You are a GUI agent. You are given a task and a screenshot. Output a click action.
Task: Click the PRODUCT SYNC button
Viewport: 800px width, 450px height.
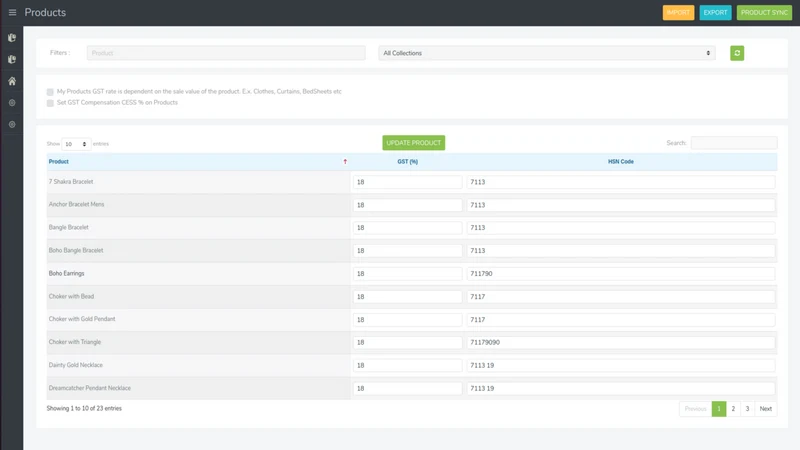pos(764,13)
